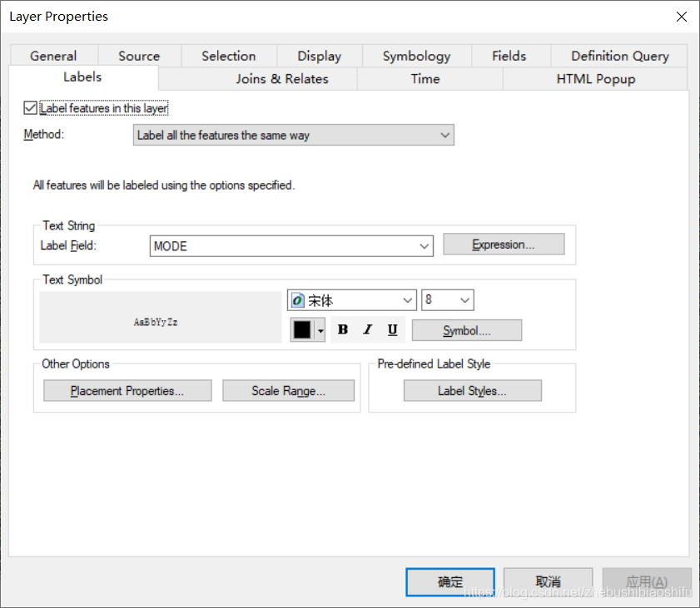700x608 pixels.
Task: Open the labeling Method dropdown
Action: point(293,136)
